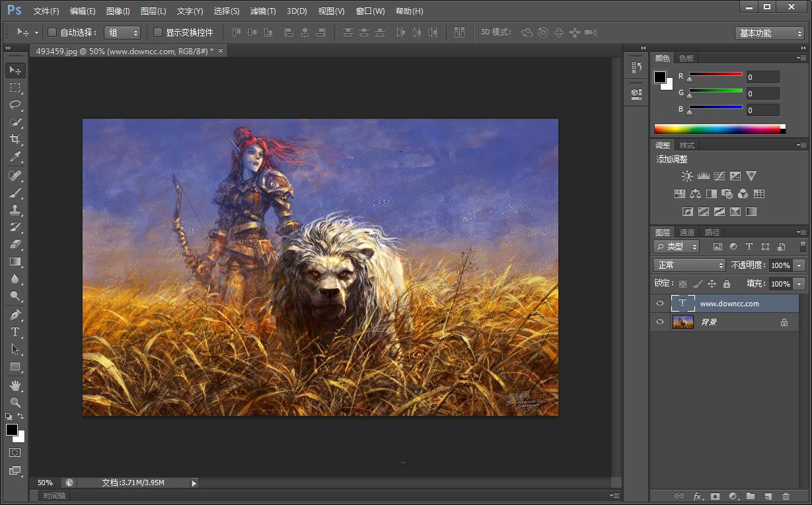Select the Blur tool
The height and width of the screenshot is (505, 812).
tap(15, 279)
